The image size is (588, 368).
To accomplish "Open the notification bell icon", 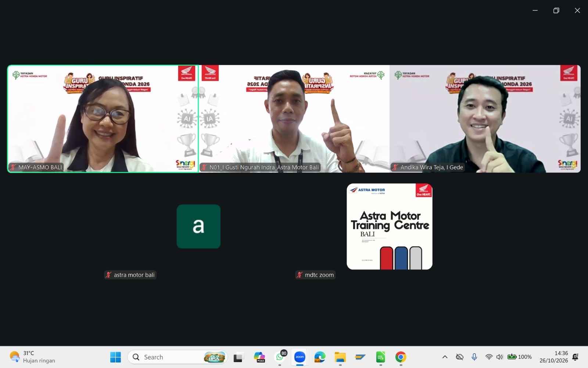I will point(576,357).
